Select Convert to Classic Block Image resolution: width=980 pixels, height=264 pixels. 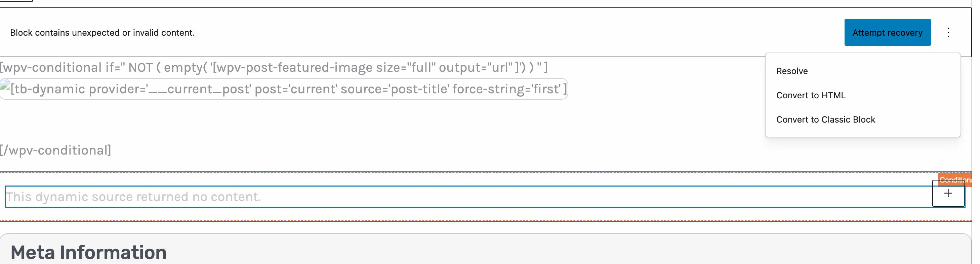(x=825, y=120)
